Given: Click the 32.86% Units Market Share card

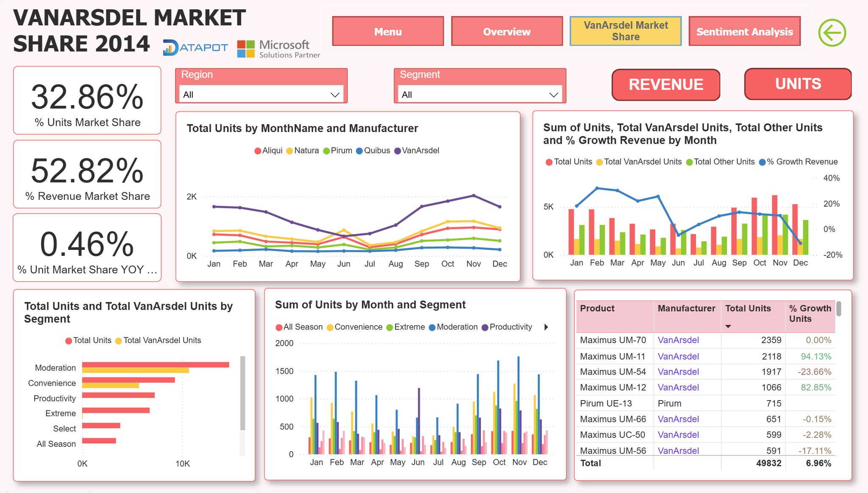Looking at the screenshot, I should pos(87,100).
